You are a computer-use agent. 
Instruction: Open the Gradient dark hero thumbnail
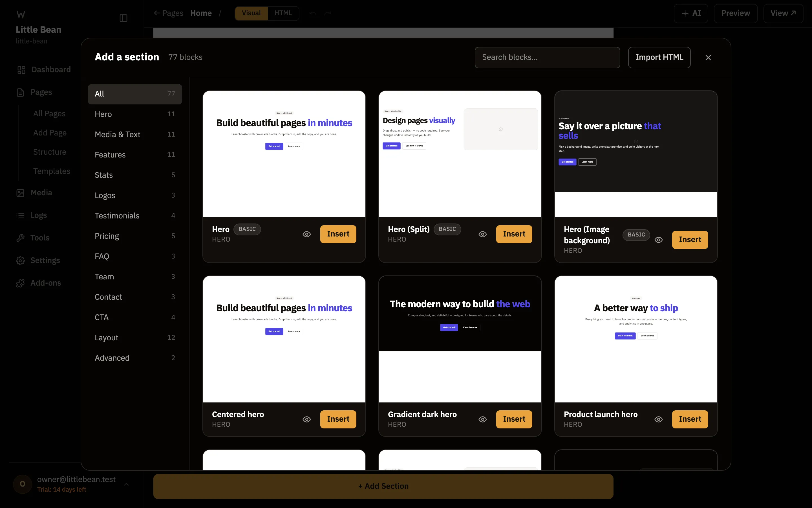tap(460, 339)
